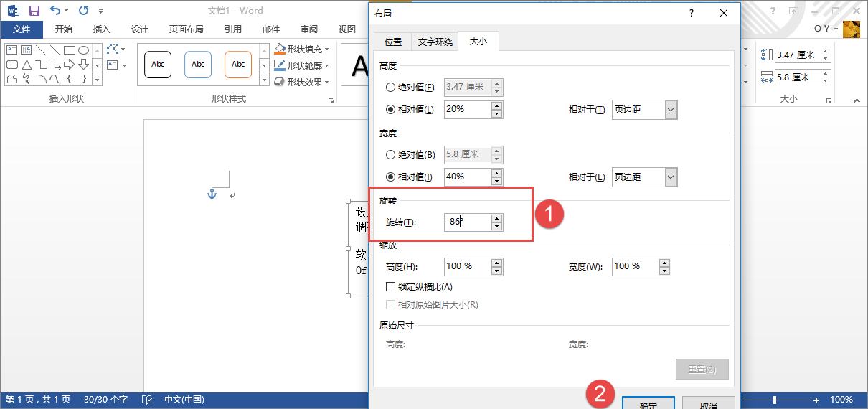Choose the left brace shape

point(70,79)
